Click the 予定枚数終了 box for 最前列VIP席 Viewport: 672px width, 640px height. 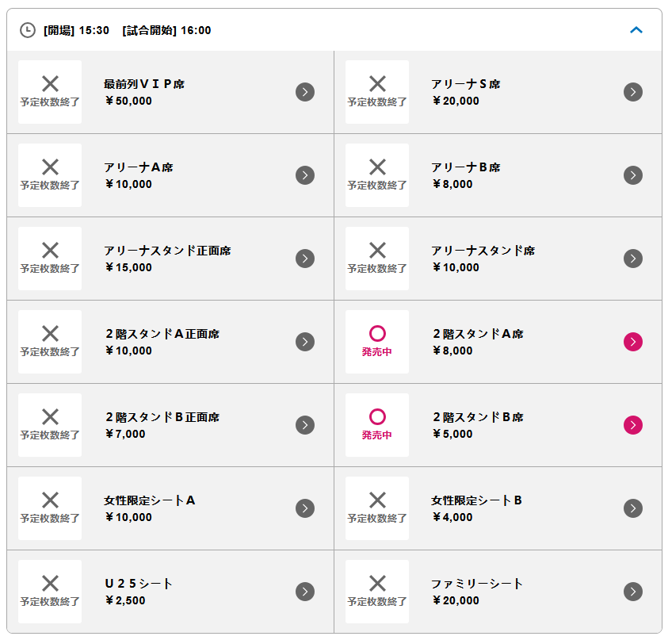50,92
